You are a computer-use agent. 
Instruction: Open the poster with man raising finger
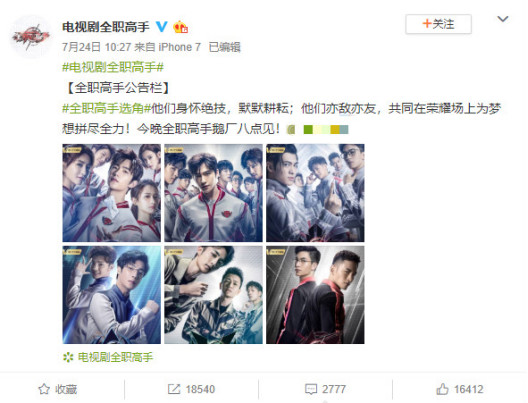pyautogui.click(x=315, y=193)
